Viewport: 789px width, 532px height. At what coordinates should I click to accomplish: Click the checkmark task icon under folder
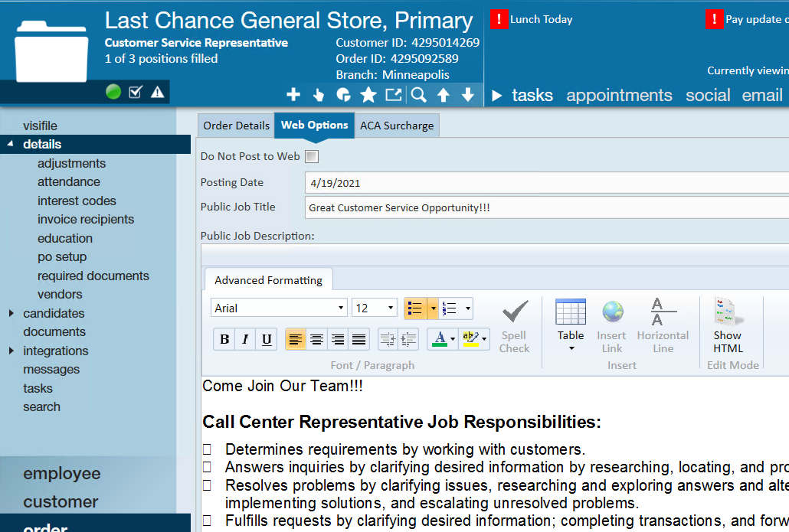point(136,92)
